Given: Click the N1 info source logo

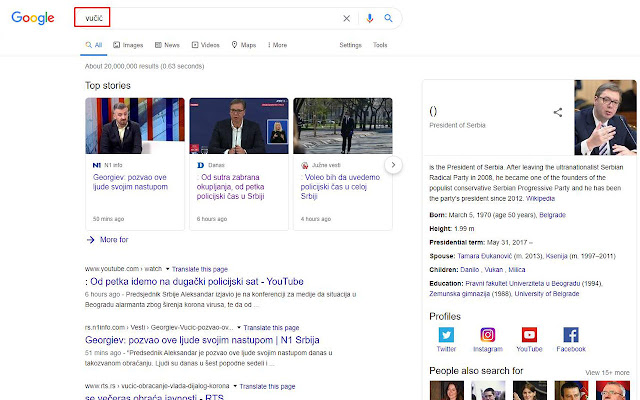Looking at the screenshot, I should [x=97, y=165].
